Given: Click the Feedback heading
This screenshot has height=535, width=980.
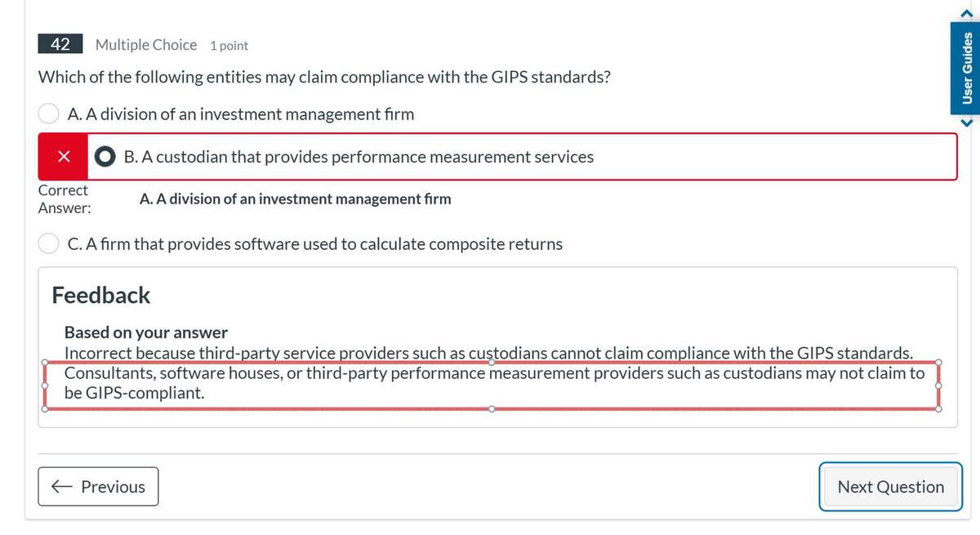Looking at the screenshot, I should click(x=101, y=295).
